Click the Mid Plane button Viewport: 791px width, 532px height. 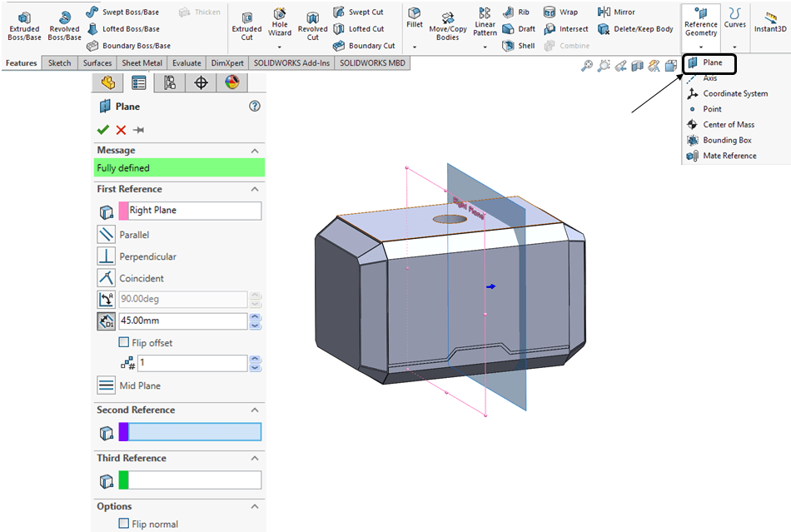point(107,385)
